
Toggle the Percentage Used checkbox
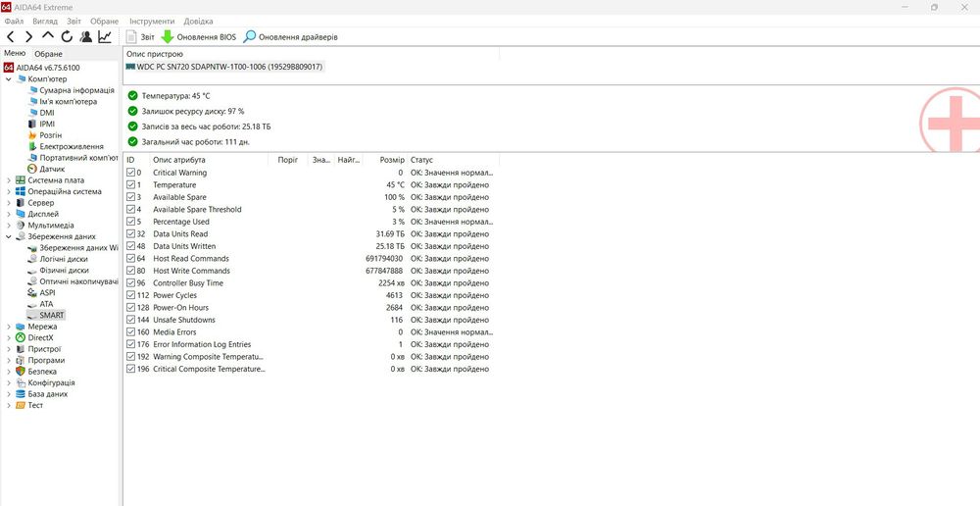(x=130, y=222)
